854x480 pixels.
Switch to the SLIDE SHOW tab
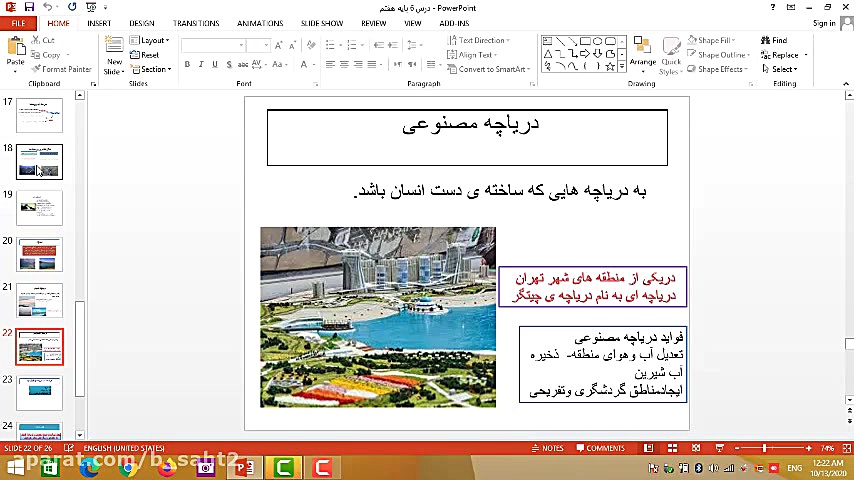322,23
